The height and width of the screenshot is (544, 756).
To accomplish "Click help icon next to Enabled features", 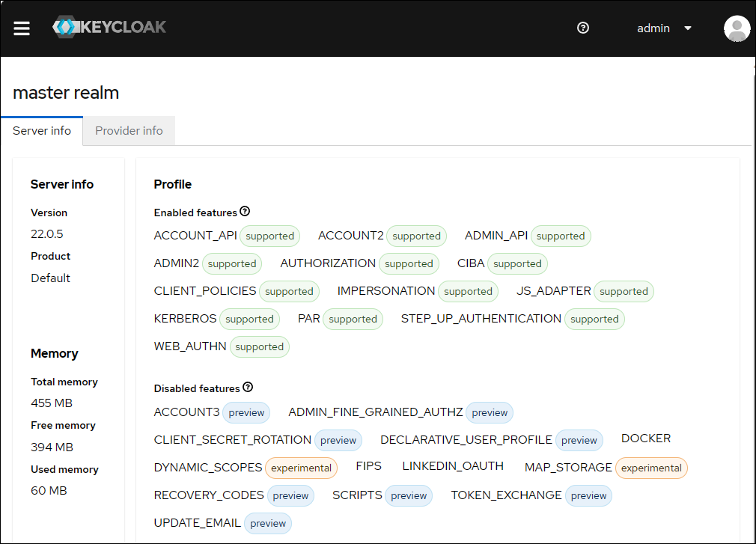I will [x=245, y=212].
